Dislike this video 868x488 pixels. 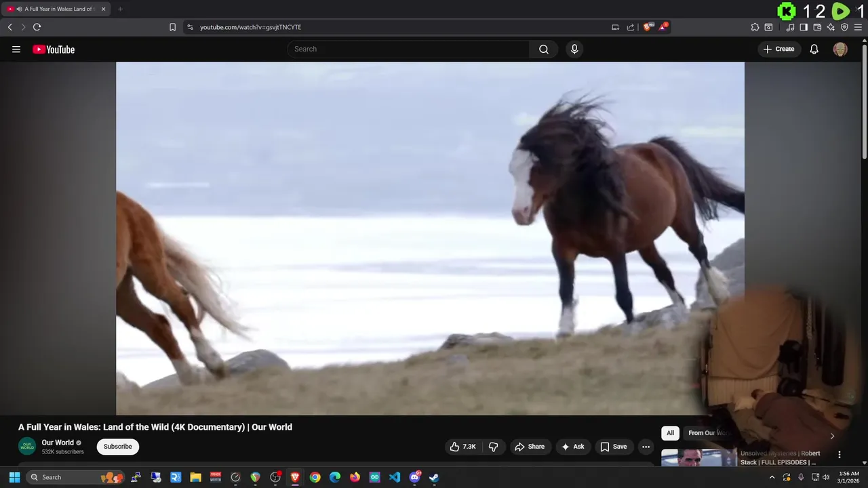(494, 447)
